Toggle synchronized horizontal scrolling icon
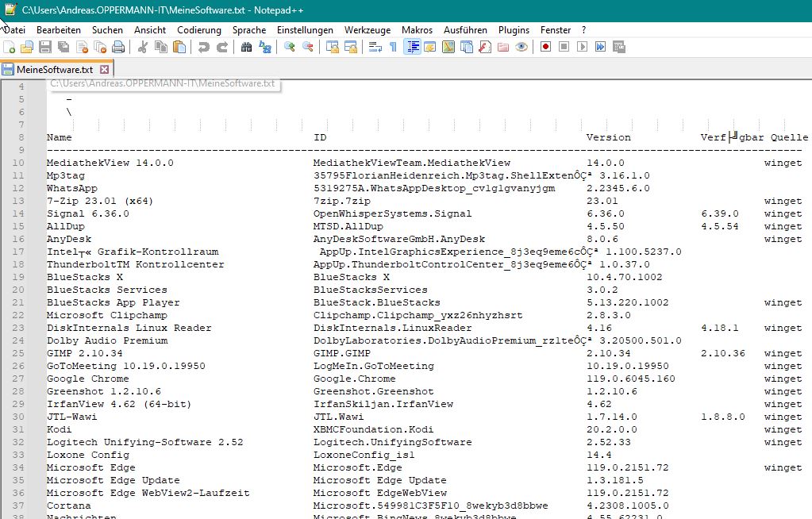This screenshot has width=812, height=519. click(x=351, y=47)
